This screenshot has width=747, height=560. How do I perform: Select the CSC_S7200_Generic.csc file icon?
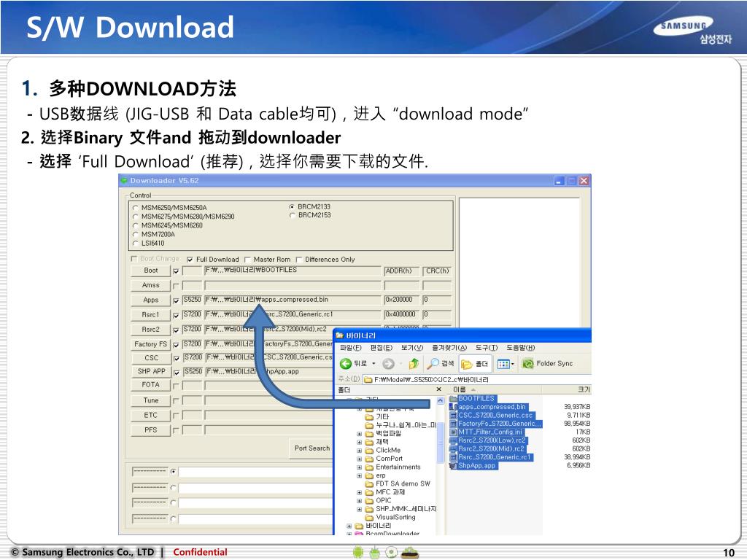453,415
